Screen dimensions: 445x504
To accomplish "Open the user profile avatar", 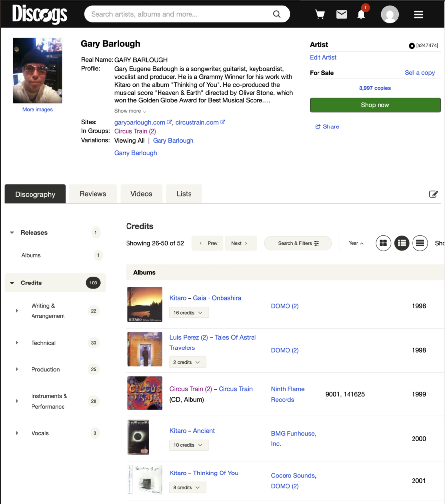I will pyautogui.click(x=390, y=14).
